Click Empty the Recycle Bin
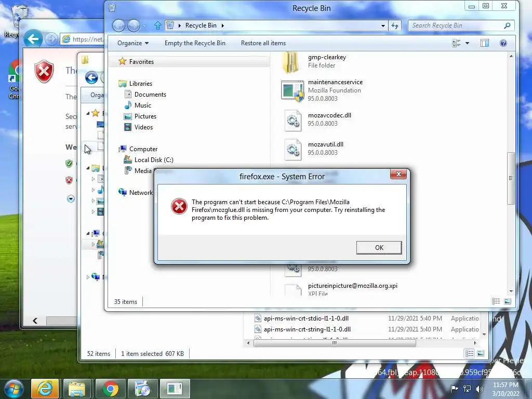 coord(195,43)
